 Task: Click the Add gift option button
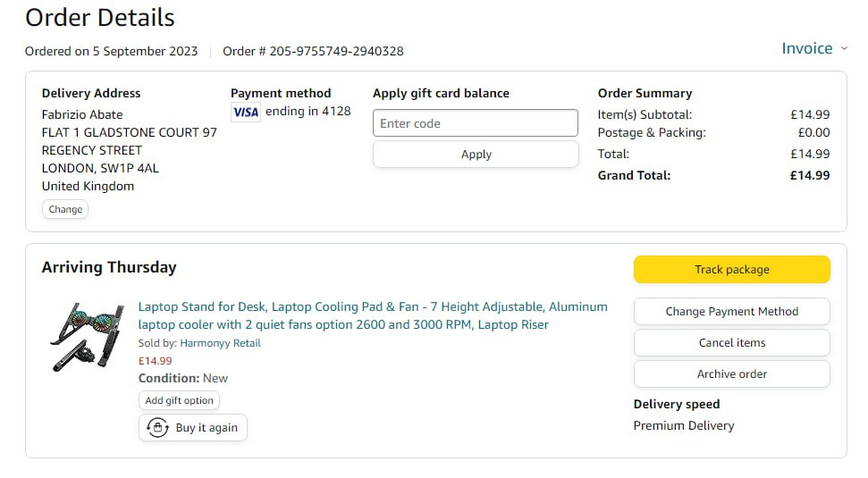[x=179, y=400]
